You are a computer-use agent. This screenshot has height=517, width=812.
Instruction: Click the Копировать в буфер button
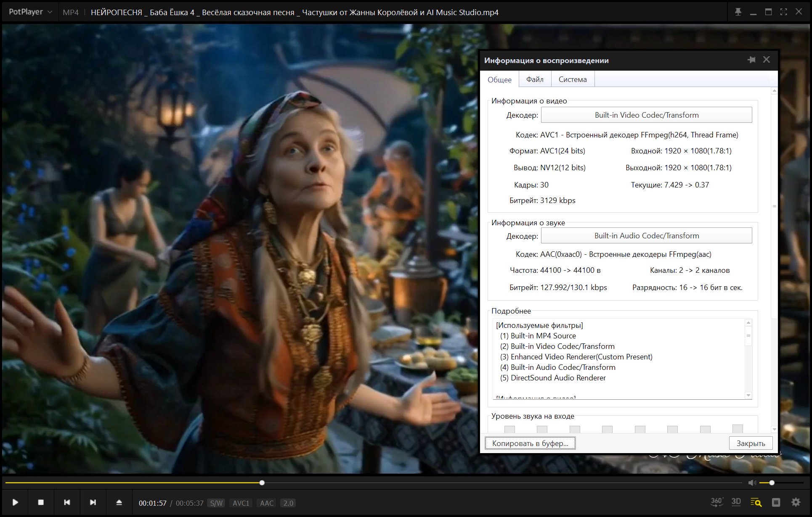pyautogui.click(x=530, y=443)
